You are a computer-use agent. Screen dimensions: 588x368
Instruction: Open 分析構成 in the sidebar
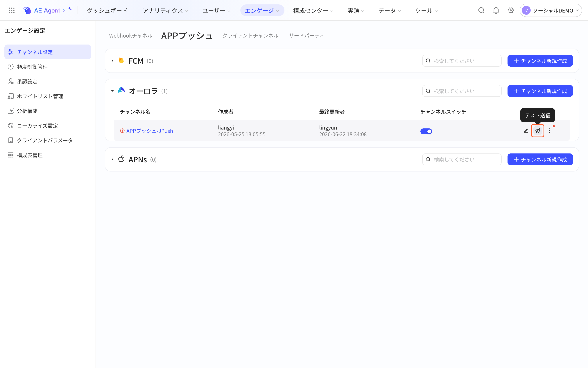[x=48, y=111]
